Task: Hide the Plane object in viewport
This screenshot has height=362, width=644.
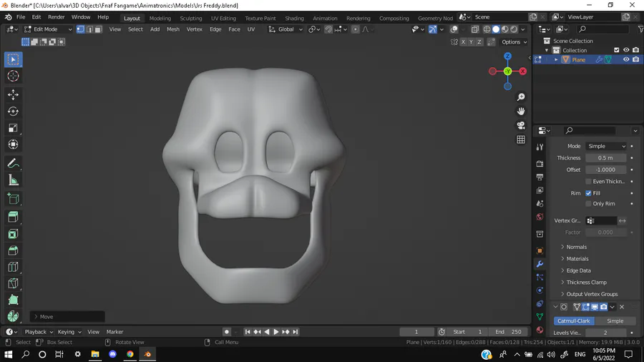Action: (626, 60)
